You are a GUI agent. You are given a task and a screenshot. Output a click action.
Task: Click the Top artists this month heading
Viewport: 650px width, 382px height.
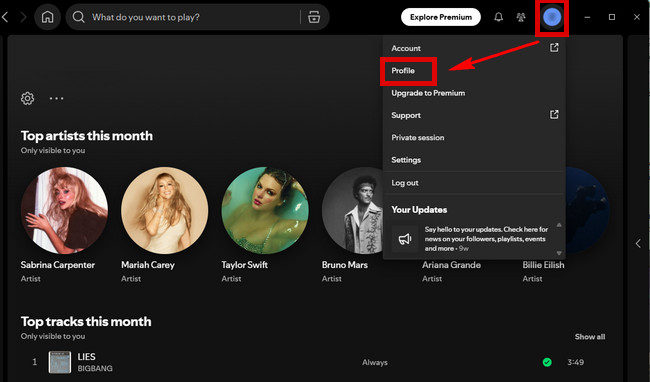click(x=87, y=136)
